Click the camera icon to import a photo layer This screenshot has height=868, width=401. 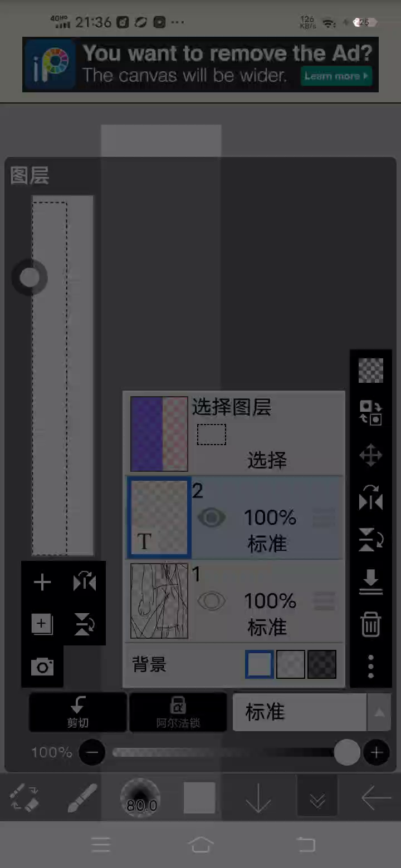(x=42, y=666)
